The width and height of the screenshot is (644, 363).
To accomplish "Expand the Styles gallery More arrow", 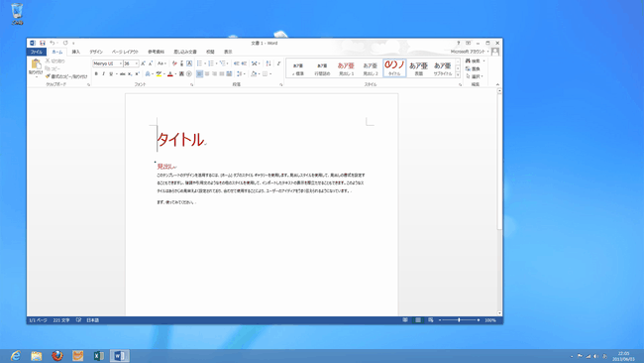I will [458, 75].
